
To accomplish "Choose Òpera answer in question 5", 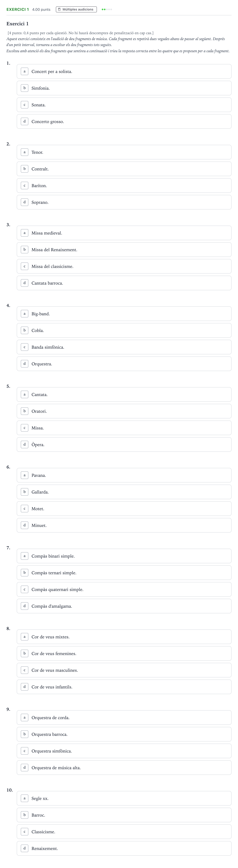I will tap(124, 444).
